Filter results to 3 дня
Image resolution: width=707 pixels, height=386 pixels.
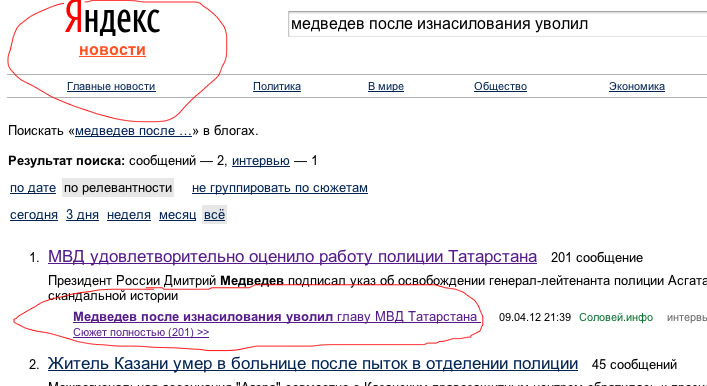(82, 215)
